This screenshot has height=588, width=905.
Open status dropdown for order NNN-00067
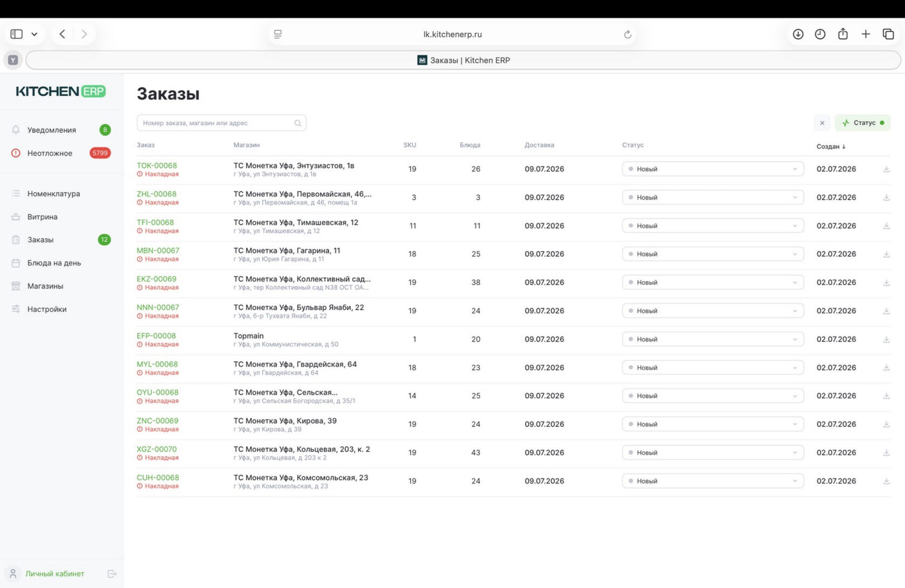click(713, 311)
